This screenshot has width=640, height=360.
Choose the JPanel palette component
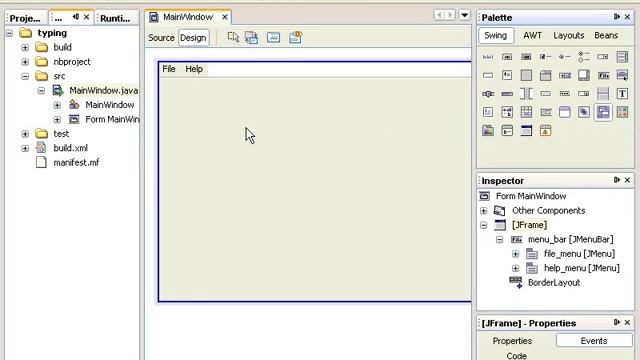(526, 75)
